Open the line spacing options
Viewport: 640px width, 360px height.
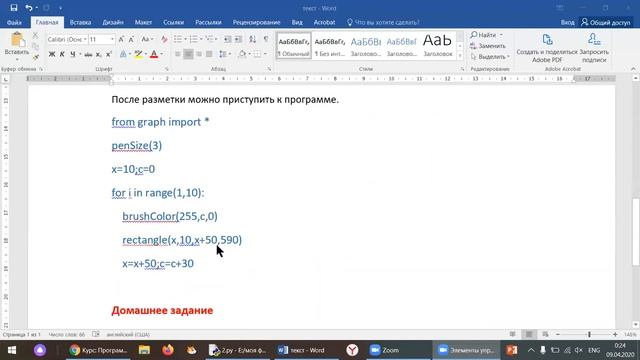pyautogui.click(x=223, y=54)
